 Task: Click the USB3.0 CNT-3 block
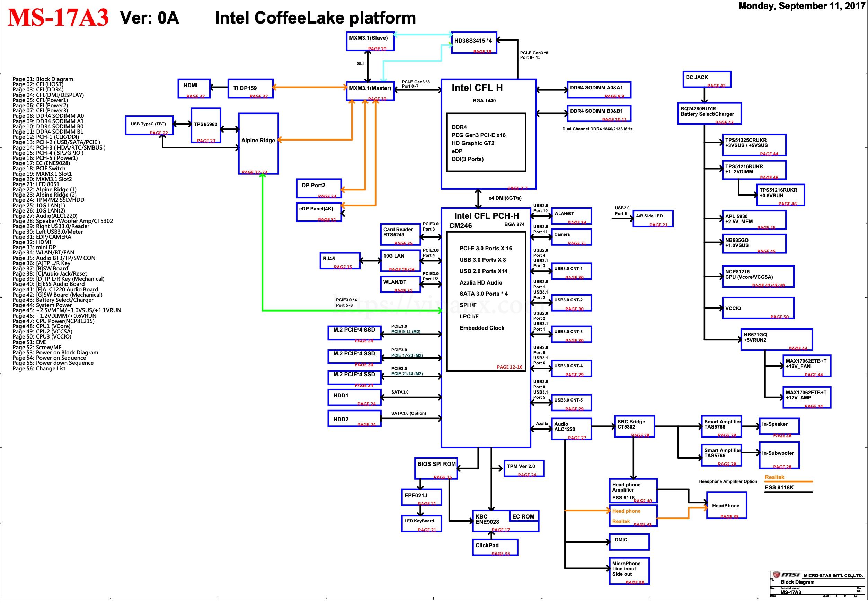tap(571, 334)
